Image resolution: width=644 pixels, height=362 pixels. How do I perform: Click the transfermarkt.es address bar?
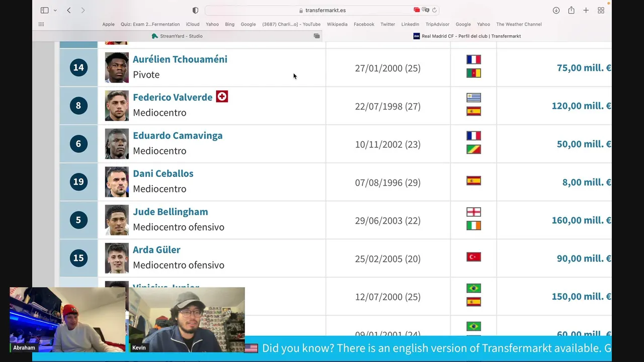[322, 10]
